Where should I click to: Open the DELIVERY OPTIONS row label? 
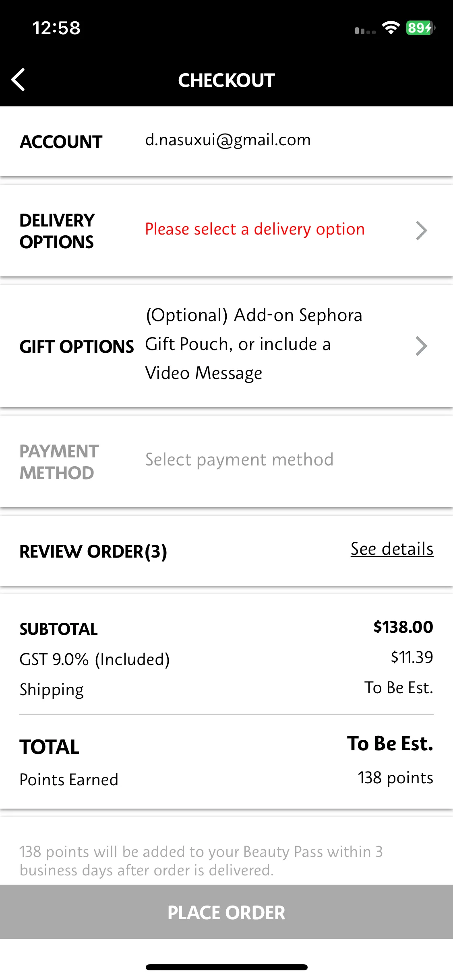click(57, 231)
